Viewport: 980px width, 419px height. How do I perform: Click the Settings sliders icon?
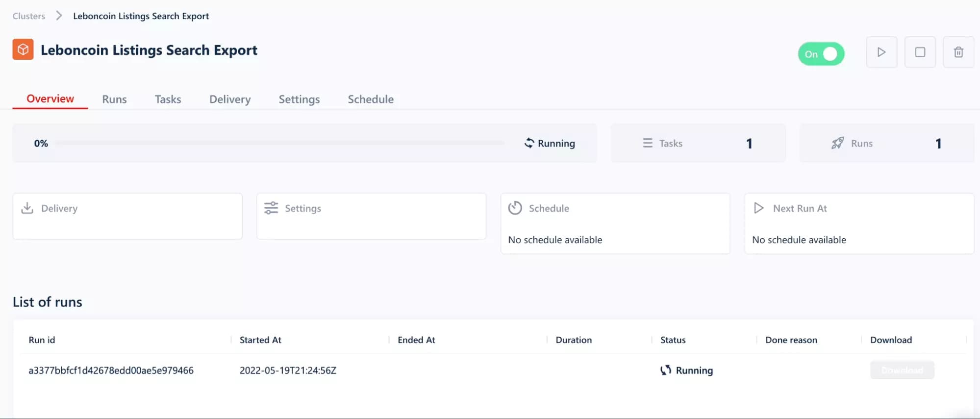pyautogui.click(x=271, y=208)
